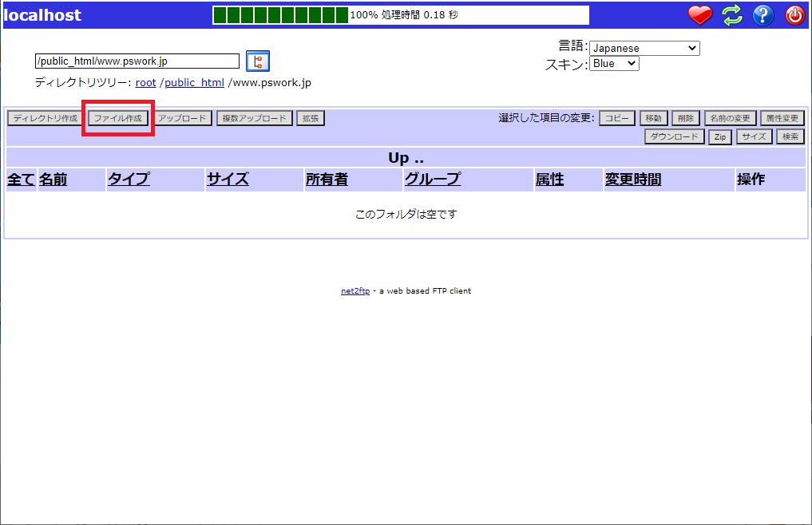Search files using 検索 button

[789, 136]
